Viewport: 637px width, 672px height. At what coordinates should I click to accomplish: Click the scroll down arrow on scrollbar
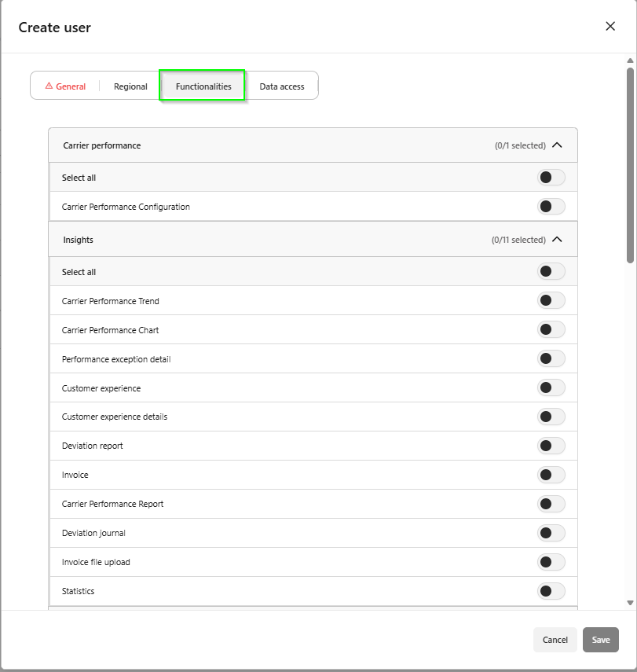point(630,603)
